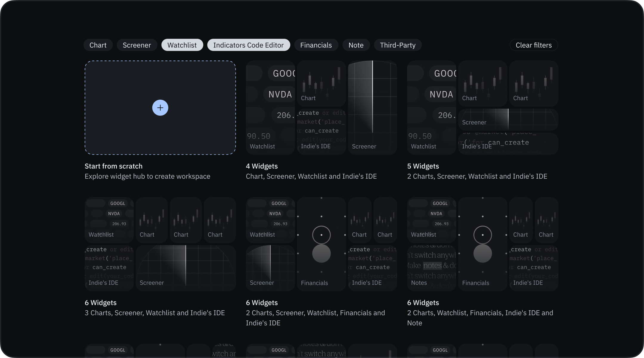Open the 4 Widgets template thumbnail
The width and height of the screenshot is (644, 358).
click(x=321, y=108)
